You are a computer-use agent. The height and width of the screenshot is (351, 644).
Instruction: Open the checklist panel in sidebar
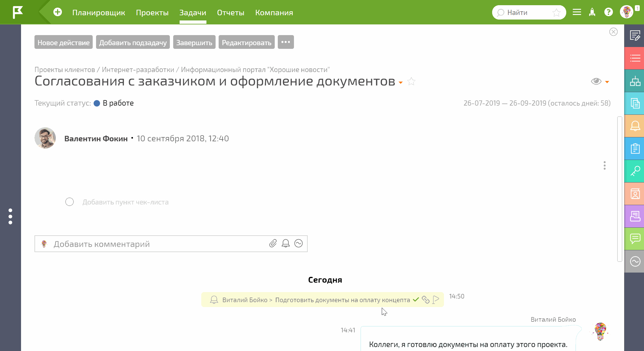coord(635,58)
